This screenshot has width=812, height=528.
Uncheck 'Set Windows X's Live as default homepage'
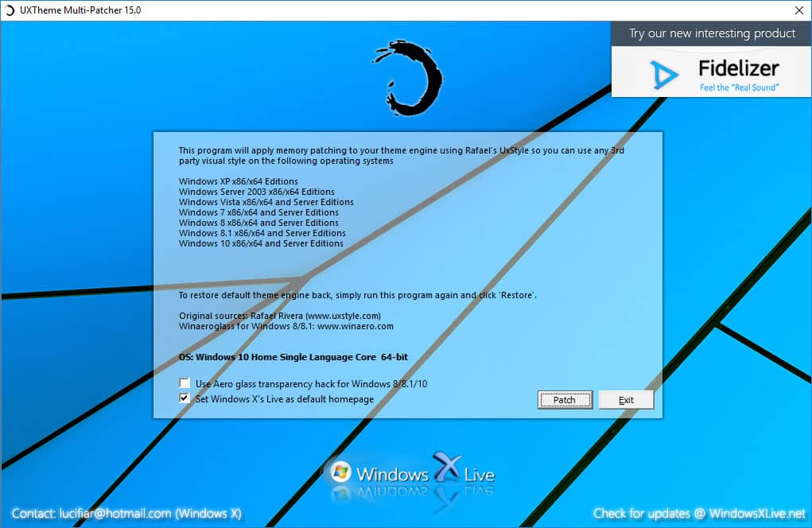click(x=185, y=398)
